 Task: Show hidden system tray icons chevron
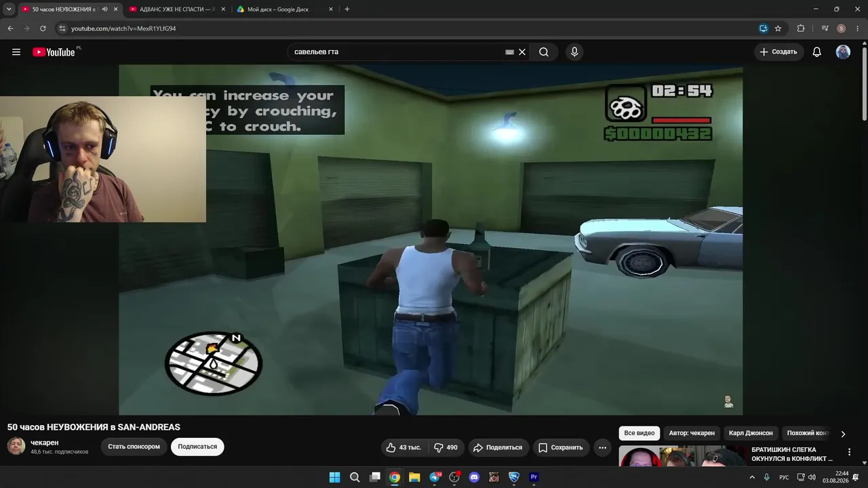752,477
